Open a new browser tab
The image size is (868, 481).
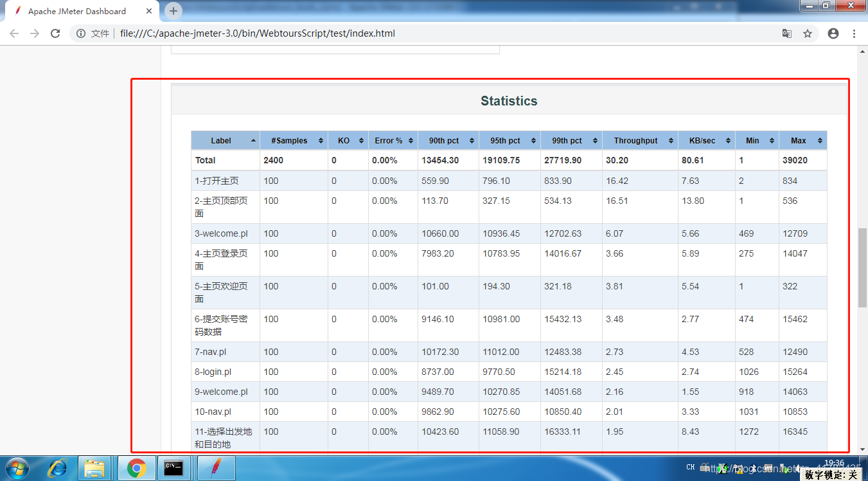pos(173,11)
